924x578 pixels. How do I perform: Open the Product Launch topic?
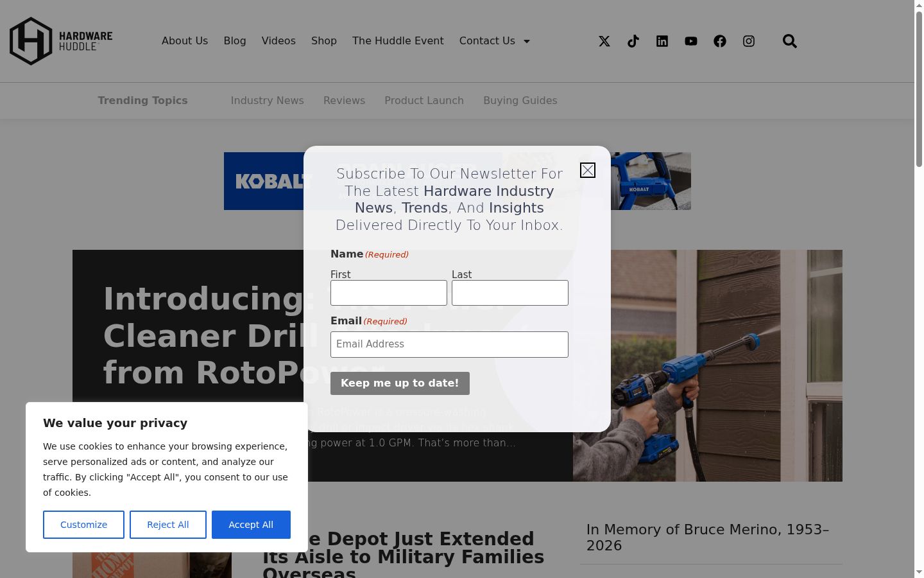tap(424, 100)
